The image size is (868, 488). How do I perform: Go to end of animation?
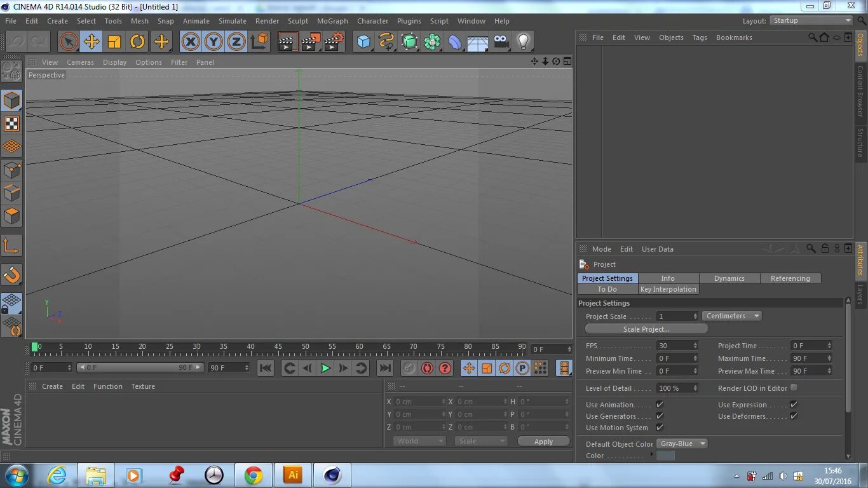385,368
